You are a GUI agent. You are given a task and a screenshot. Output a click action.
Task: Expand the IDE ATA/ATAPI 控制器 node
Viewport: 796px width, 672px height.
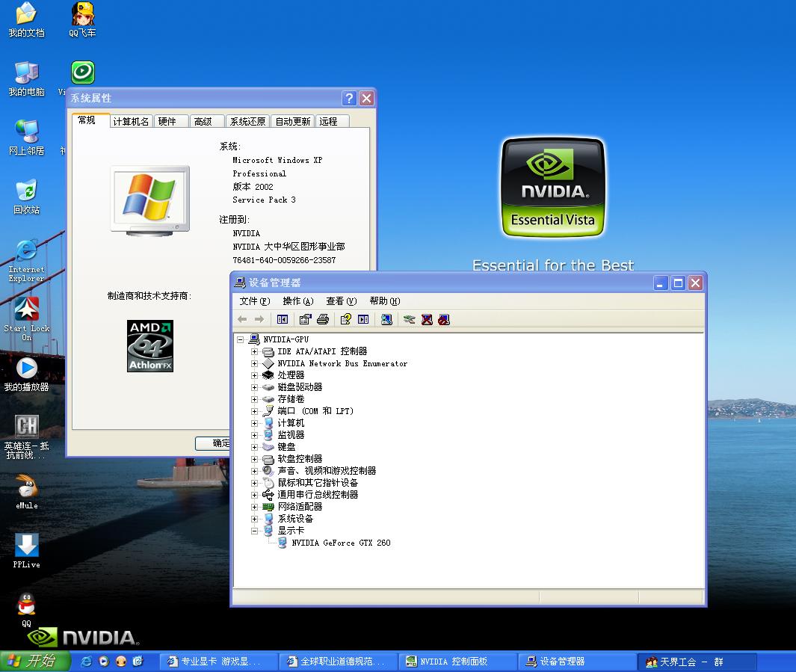pyautogui.click(x=254, y=351)
